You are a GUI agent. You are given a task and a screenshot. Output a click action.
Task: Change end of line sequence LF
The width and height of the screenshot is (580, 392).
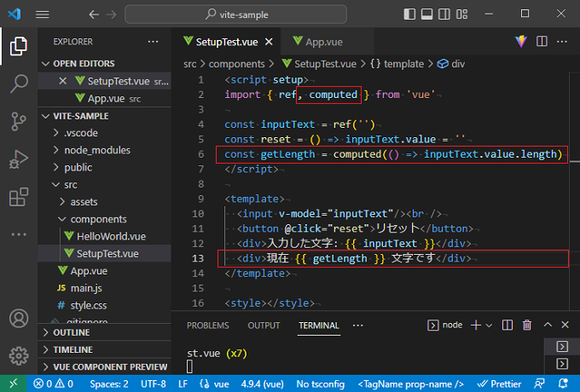coord(183,383)
